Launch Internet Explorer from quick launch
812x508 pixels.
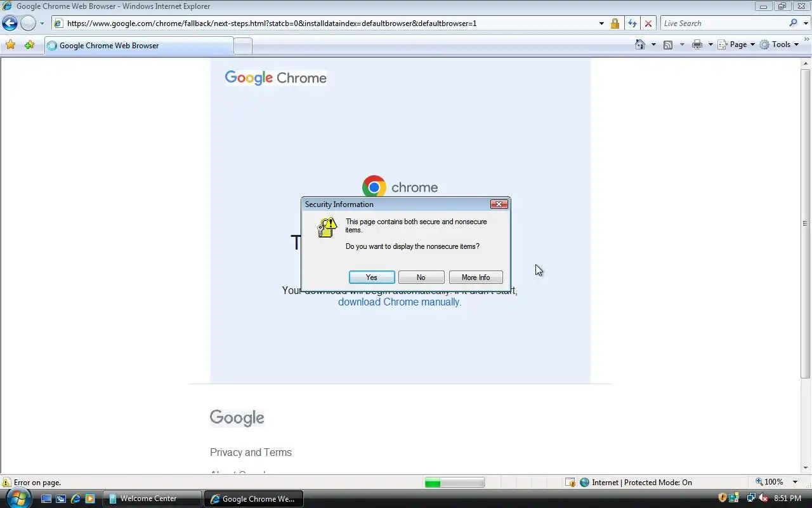(x=75, y=499)
